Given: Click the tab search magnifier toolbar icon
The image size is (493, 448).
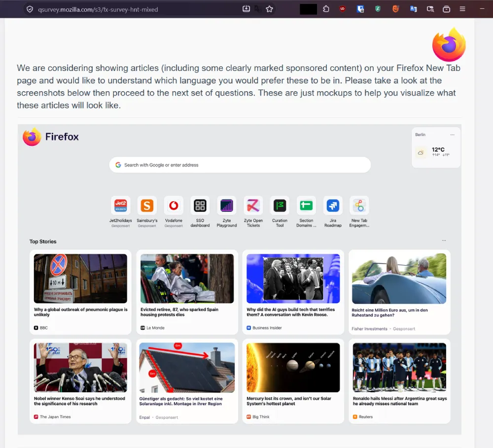Looking at the screenshot, I should [430, 9].
